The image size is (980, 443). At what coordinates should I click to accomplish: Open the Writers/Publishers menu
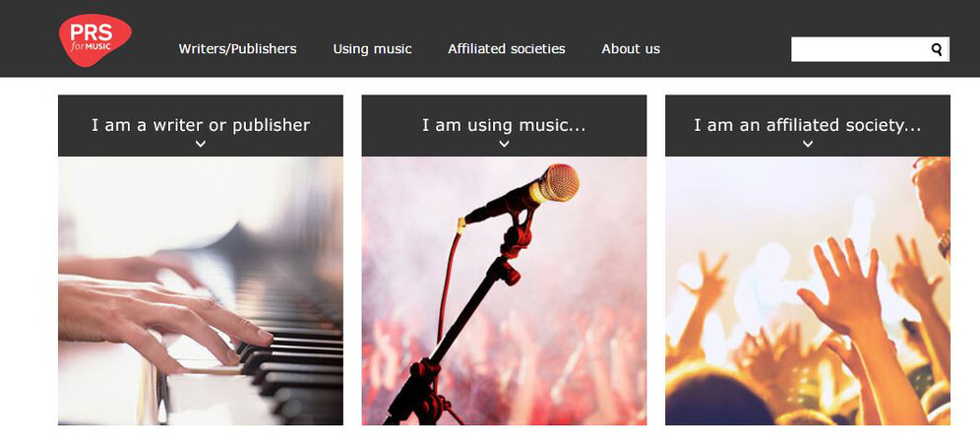tap(237, 49)
